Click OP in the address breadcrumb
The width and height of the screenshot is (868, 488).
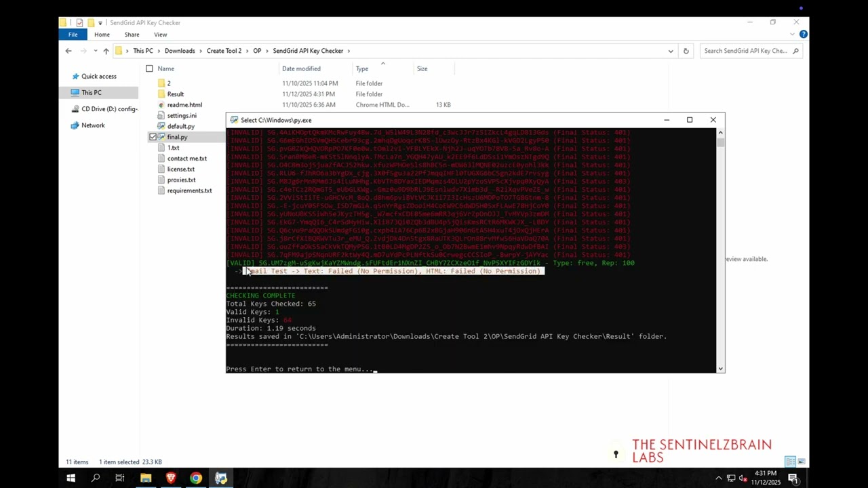pyautogui.click(x=257, y=51)
